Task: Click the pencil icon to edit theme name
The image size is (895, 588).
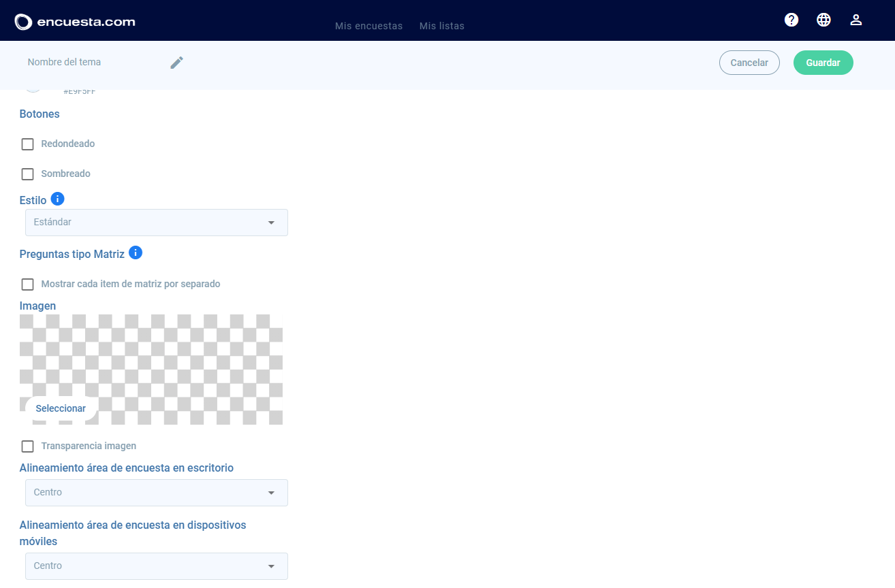Action: [x=177, y=63]
